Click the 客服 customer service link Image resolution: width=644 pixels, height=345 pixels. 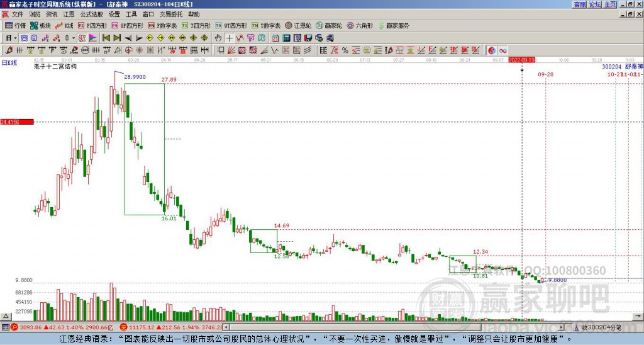coord(580,4)
